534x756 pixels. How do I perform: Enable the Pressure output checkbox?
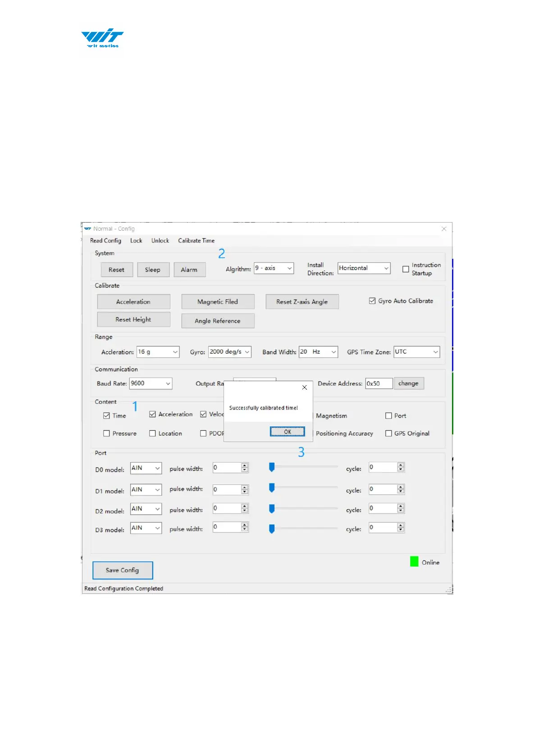point(107,433)
